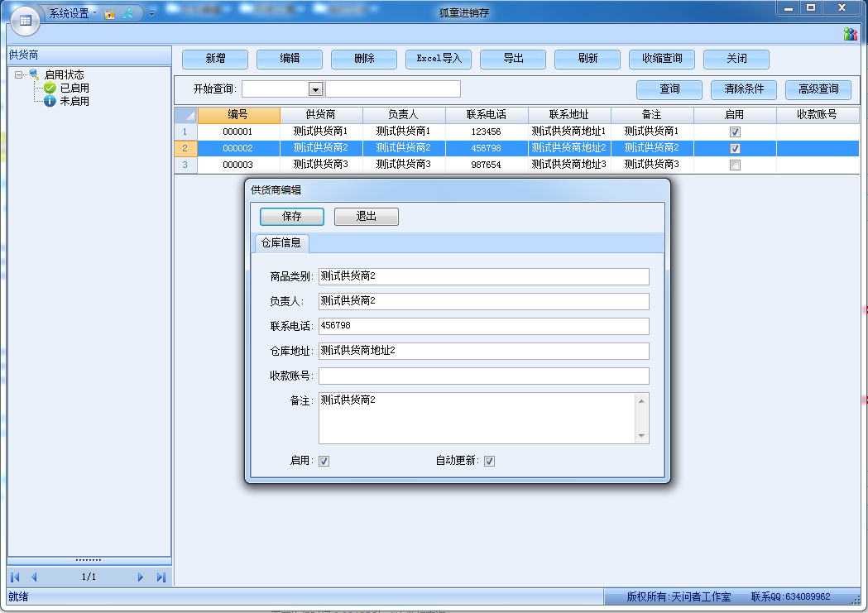Toggle the 自动更新 checkbox

tap(489, 462)
